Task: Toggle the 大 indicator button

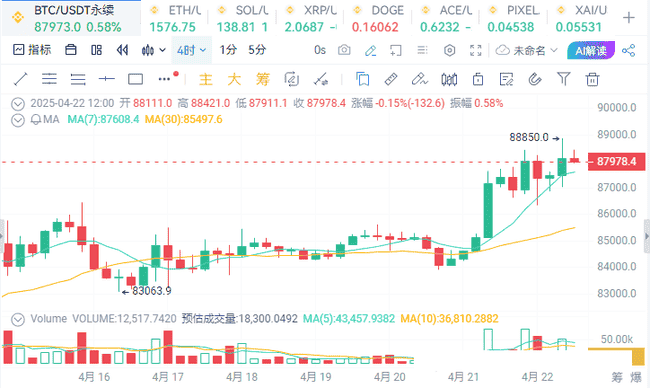Action: (234, 79)
